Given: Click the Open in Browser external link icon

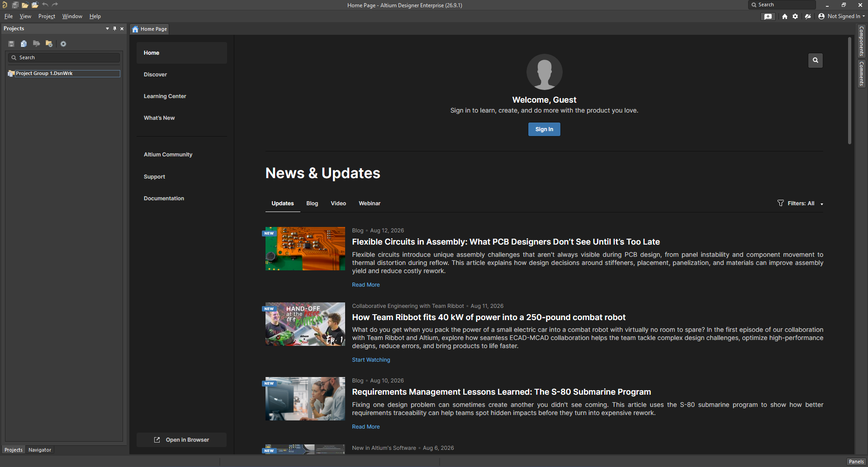Looking at the screenshot, I should pos(157,440).
